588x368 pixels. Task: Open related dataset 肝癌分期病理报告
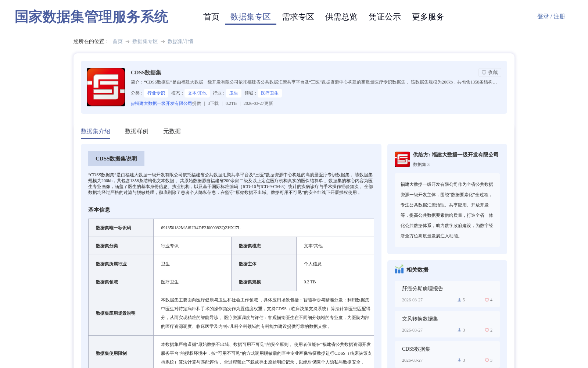pos(423,289)
